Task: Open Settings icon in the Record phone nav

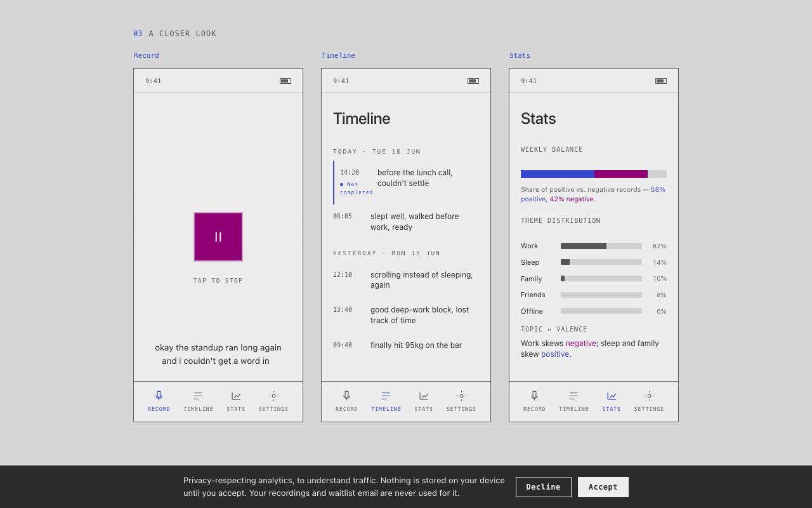Action: pyautogui.click(x=273, y=396)
